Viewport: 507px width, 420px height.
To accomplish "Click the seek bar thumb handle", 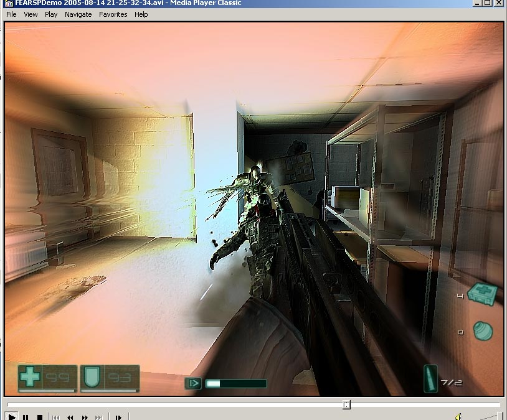I will point(346,404).
